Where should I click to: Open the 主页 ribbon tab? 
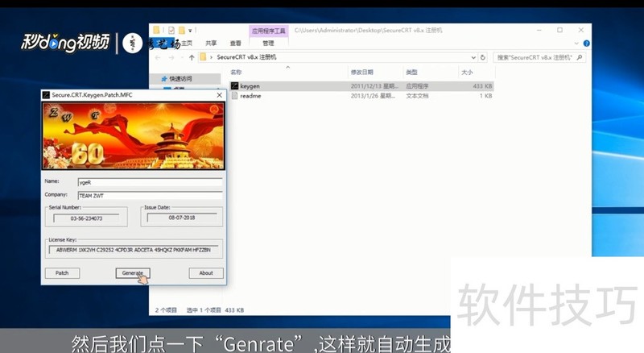[x=187, y=44]
